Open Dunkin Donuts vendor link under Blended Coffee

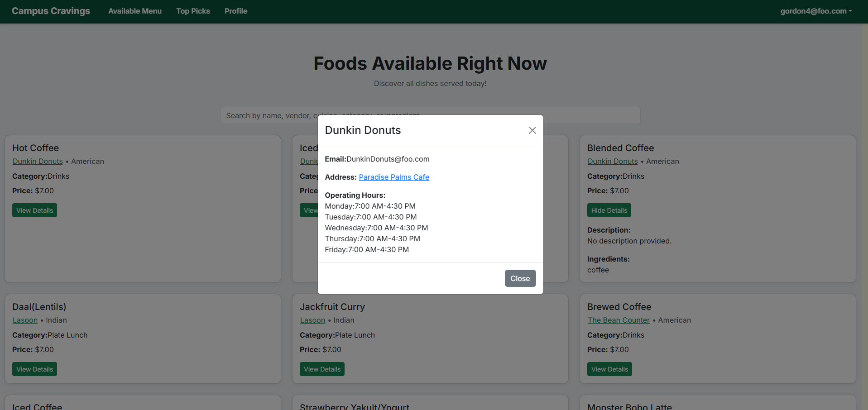(612, 161)
